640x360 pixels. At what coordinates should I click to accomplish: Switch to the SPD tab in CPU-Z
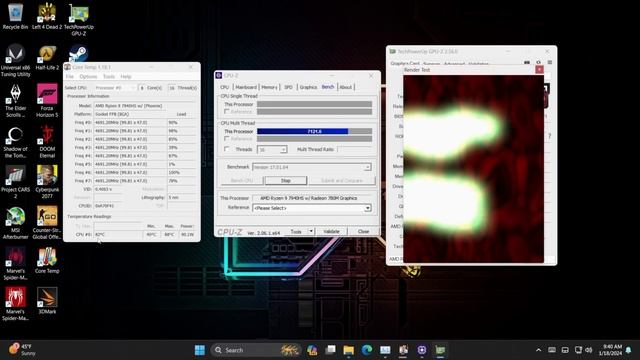pyautogui.click(x=288, y=87)
